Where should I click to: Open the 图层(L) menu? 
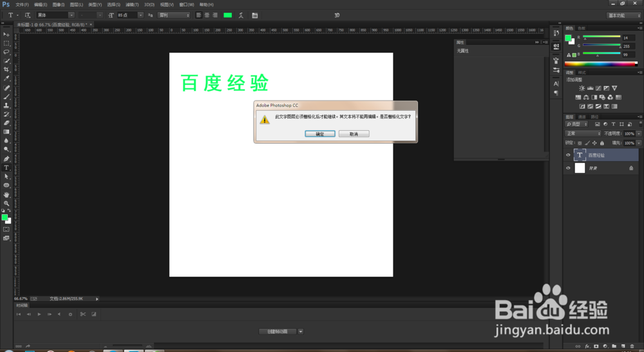point(77,5)
